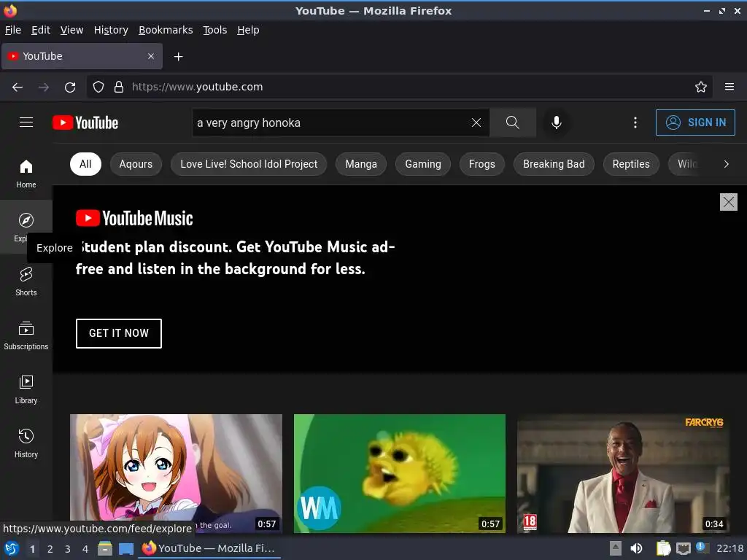
Task: Select the Reptiles filter chip
Action: tap(631, 164)
